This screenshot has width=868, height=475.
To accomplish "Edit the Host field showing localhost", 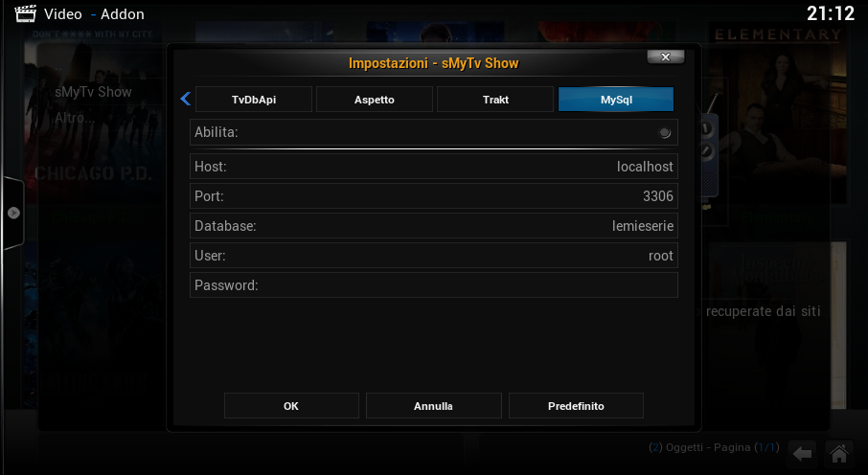I will tap(433, 166).
